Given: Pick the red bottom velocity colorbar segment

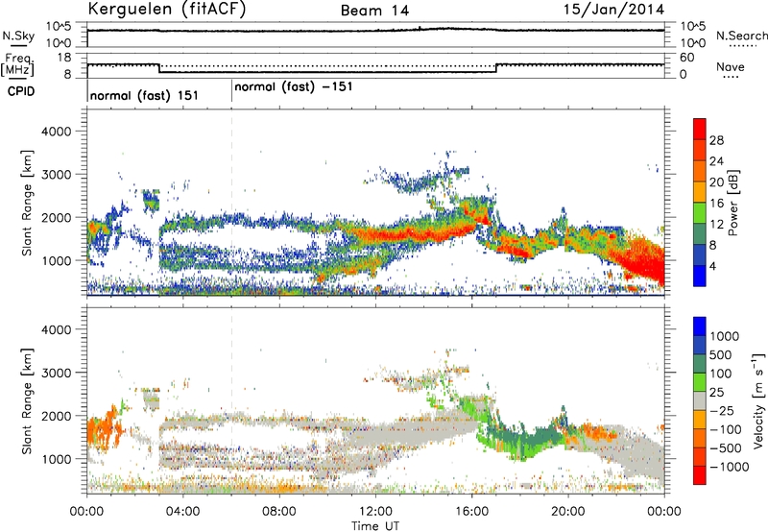Looking at the screenshot, I should [x=700, y=475].
